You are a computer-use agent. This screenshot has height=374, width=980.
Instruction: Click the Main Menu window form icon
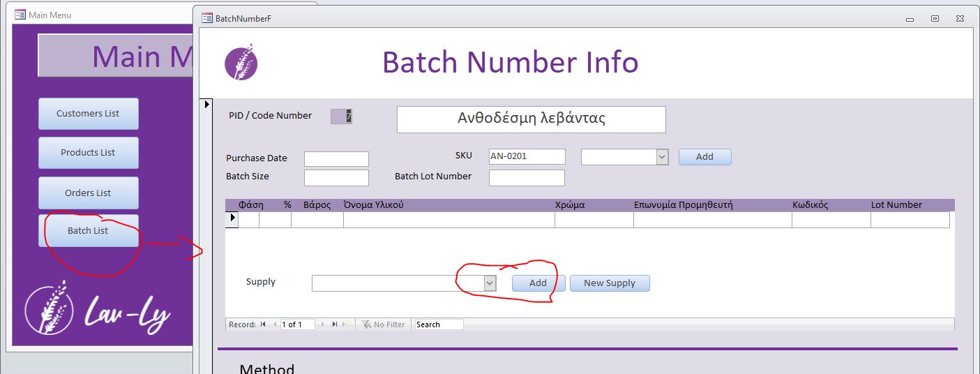pyautogui.click(x=20, y=15)
